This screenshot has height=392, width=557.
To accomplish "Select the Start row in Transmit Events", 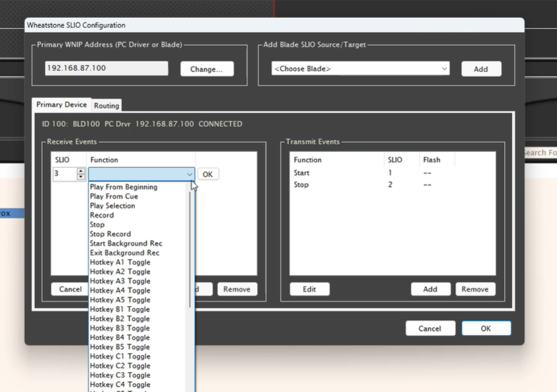I will tap(392, 173).
